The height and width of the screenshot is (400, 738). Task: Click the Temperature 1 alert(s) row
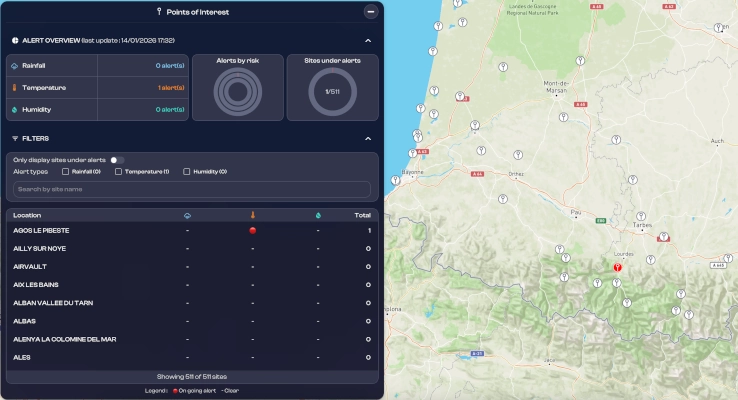[x=97, y=88]
